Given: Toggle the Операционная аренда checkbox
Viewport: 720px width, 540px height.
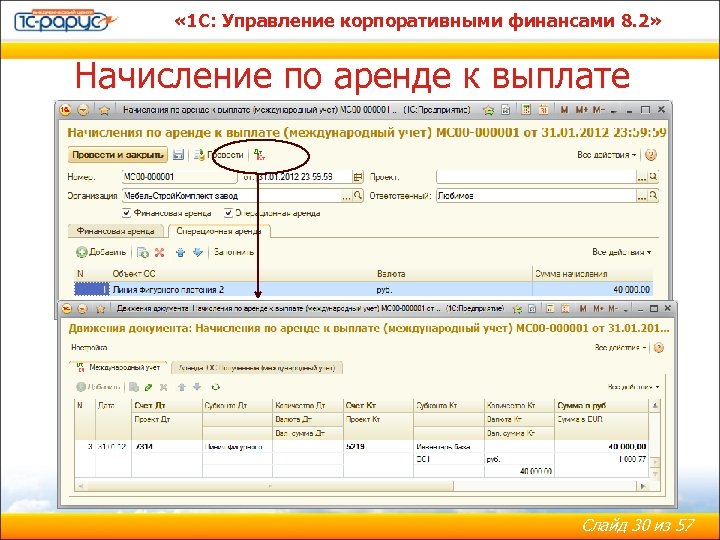Looking at the screenshot, I should [x=228, y=213].
